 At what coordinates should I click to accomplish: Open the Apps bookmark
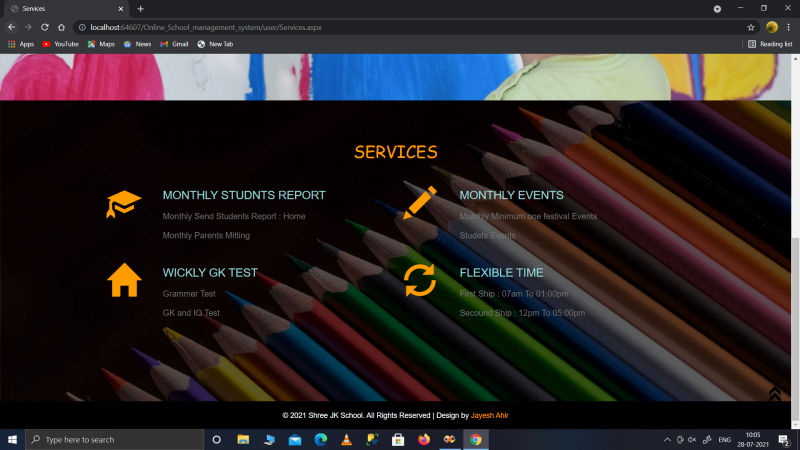(21, 44)
